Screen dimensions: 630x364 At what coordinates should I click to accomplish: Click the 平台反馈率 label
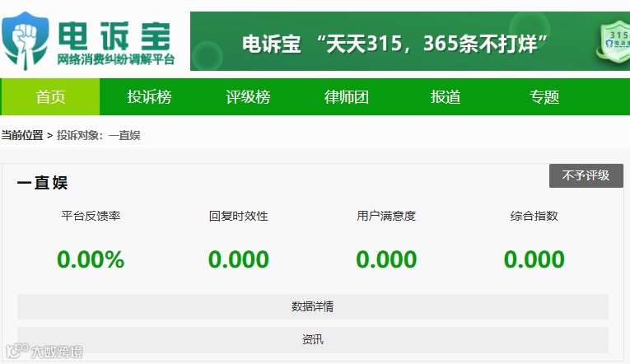(x=91, y=216)
